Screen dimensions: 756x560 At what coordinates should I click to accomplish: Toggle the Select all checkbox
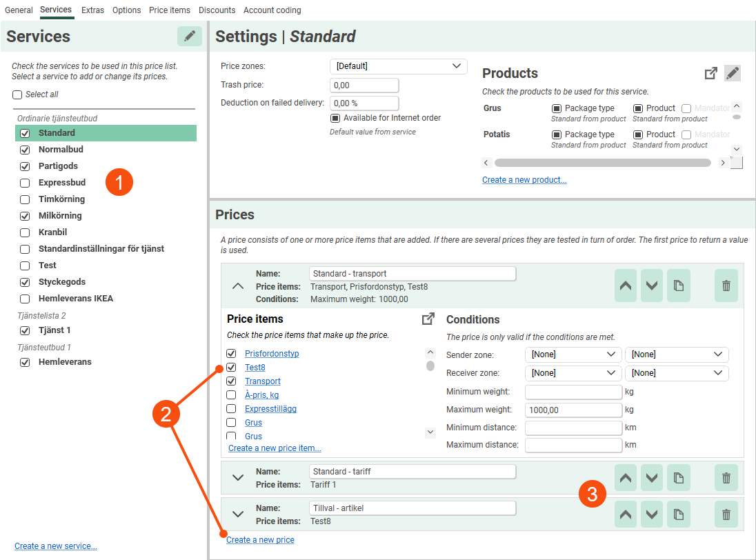17,94
